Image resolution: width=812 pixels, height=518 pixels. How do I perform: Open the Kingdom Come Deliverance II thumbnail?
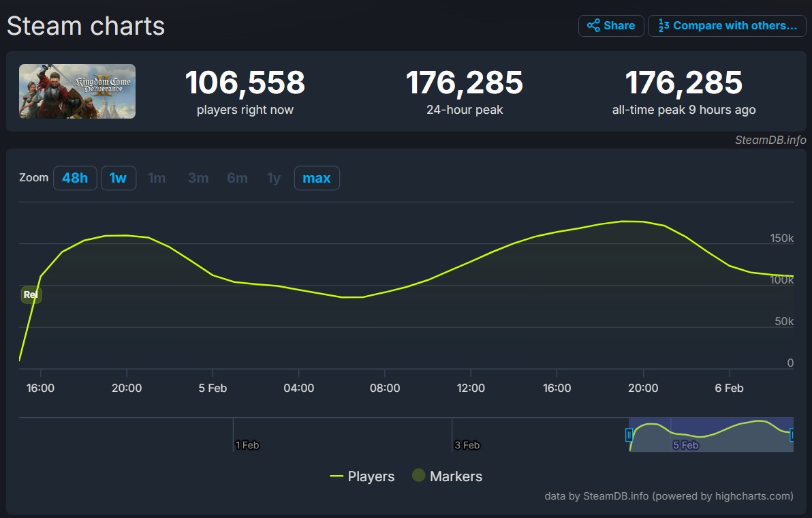pos(77,91)
